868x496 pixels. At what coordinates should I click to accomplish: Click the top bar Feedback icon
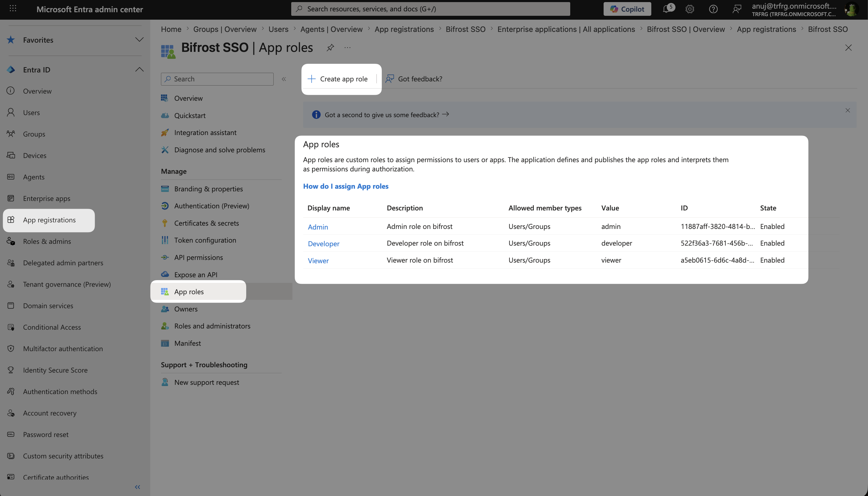click(x=737, y=9)
